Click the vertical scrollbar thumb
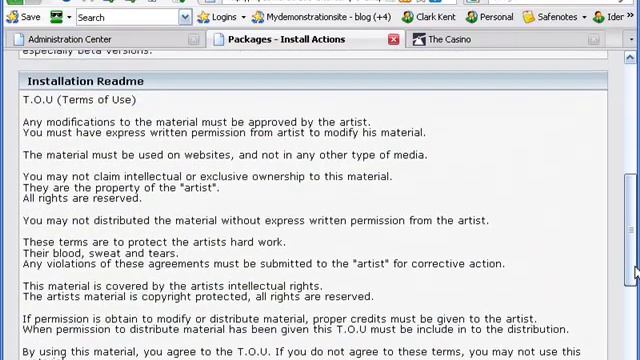Image resolution: width=640 pixels, height=360 pixels. point(630,230)
